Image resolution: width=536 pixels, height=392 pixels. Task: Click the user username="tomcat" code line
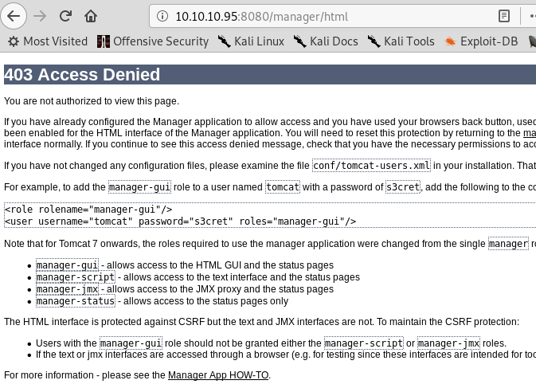click(180, 221)
